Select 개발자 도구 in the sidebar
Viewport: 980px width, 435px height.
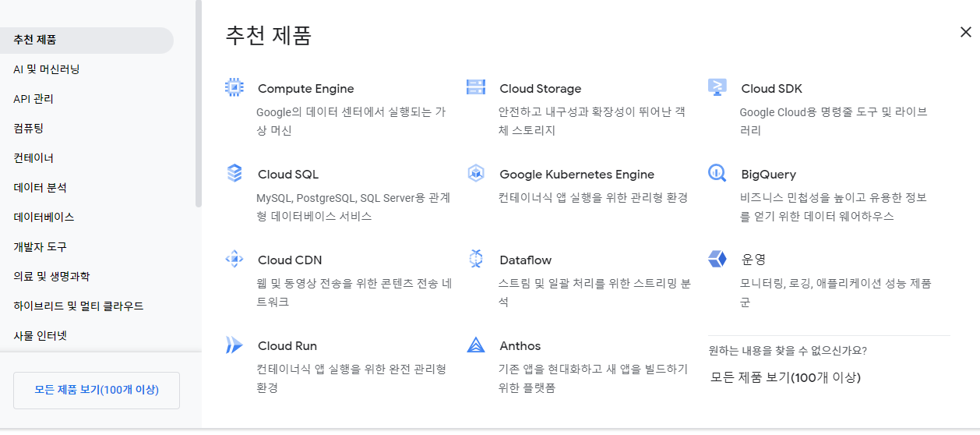(40, 247)
